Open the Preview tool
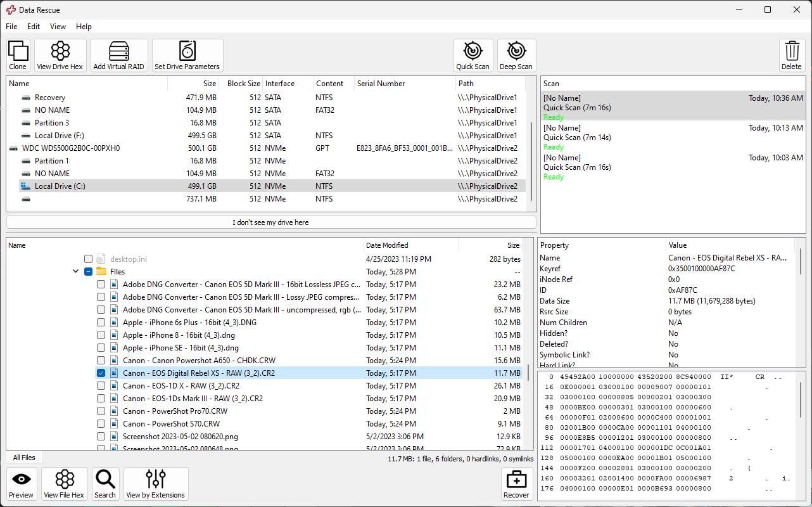The height and width of the screenshot is (507, 812). (x=21, y=484)
